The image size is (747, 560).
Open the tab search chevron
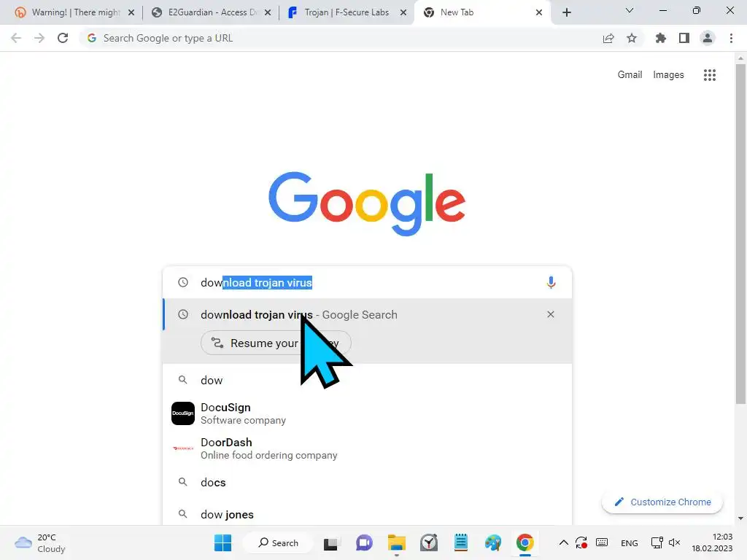(630, 10)
